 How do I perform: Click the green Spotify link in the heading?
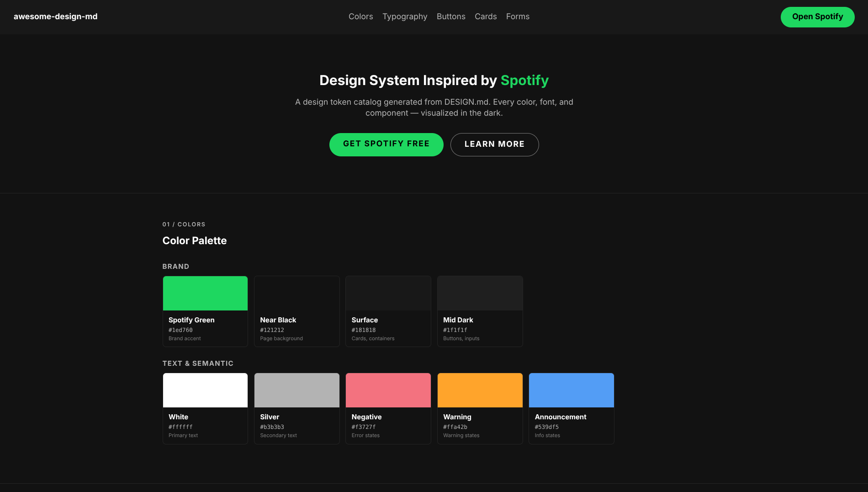(525, 80)
